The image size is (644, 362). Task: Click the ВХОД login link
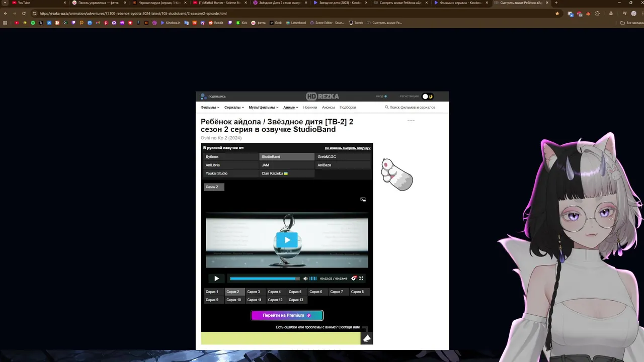(381, 96)
